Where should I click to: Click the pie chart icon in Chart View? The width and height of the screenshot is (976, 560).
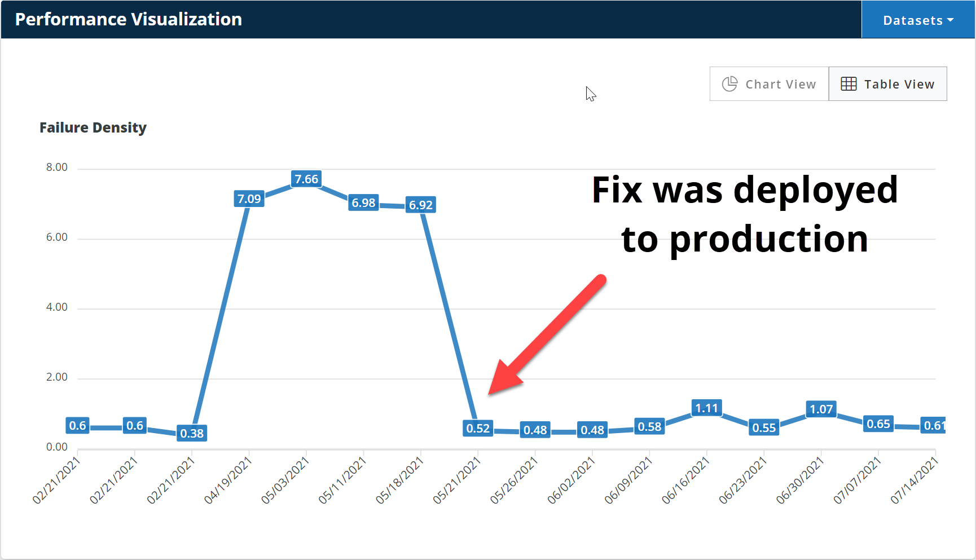click(729, 84)
